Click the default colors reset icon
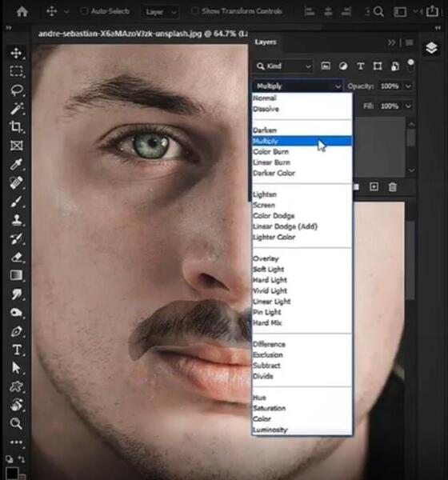The height and width of the screenshot is (480, 448). 10,459
